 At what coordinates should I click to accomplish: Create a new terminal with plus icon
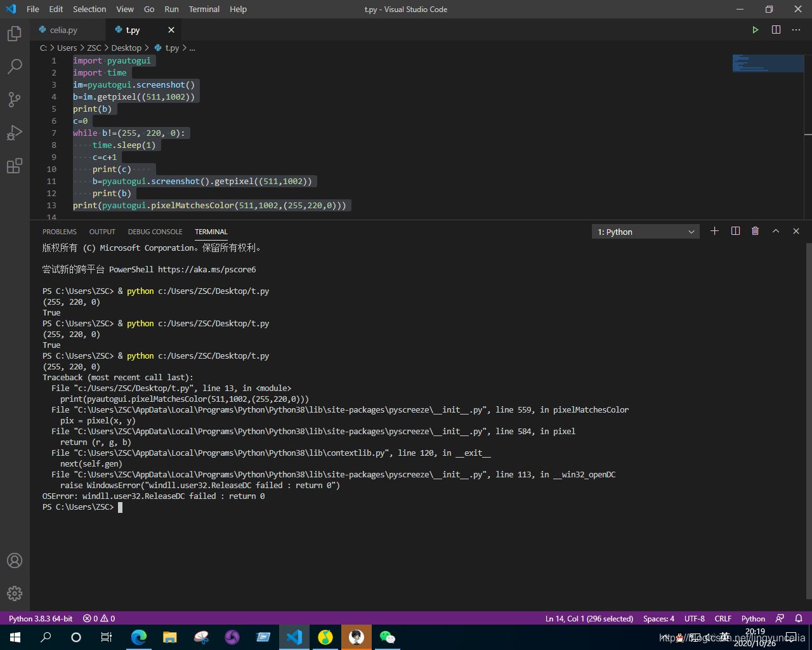tap(715, 231)
